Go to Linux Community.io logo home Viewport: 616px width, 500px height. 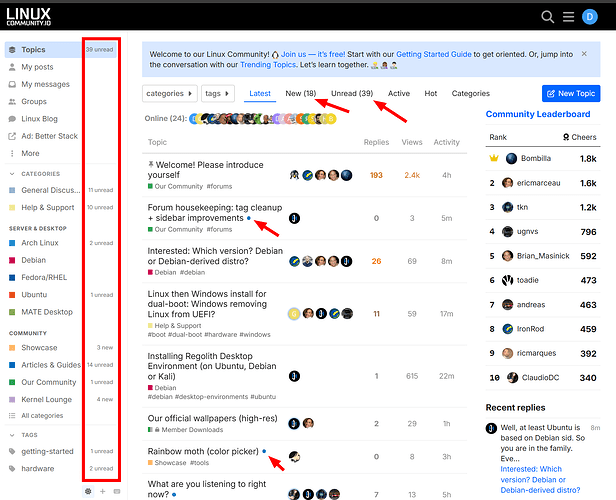point(28,17)
